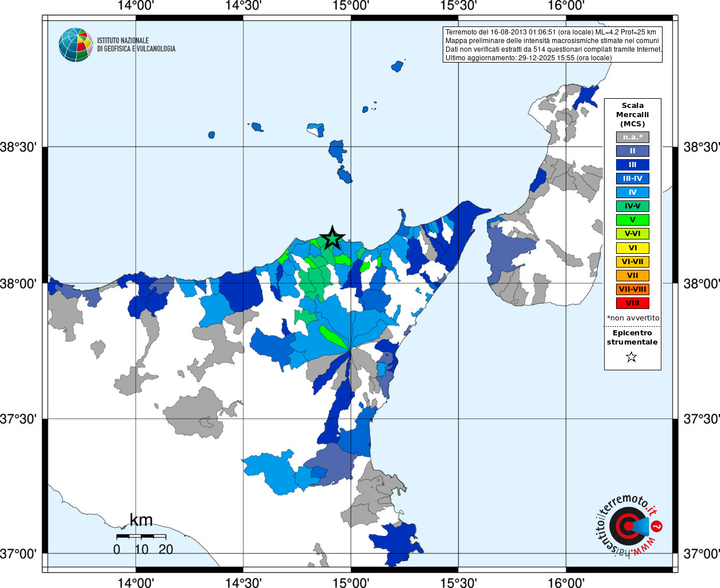Choose the orange VII legend swatch

633,276
